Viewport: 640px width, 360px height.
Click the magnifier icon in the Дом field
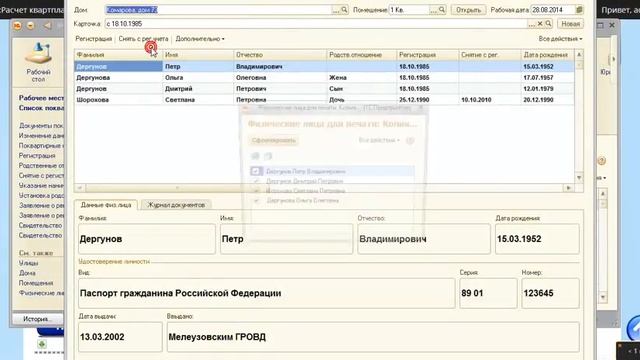point(344,10)
